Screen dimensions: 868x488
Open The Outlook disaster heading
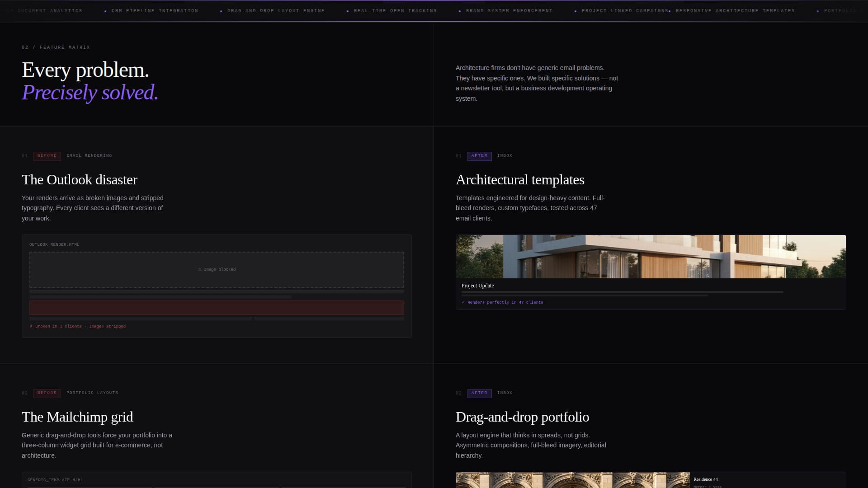click(80, 180)
